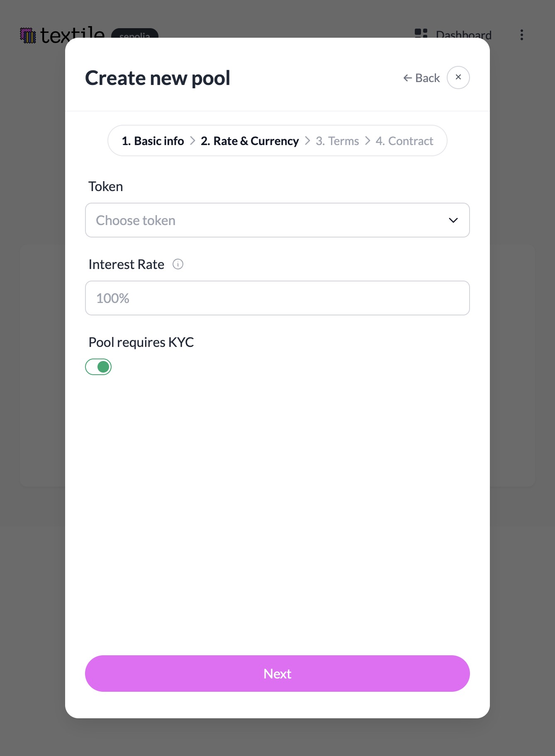Screen dimensions: 555x756
Task: Click the info icon beside Interest Rate
Action: (178, 264)
